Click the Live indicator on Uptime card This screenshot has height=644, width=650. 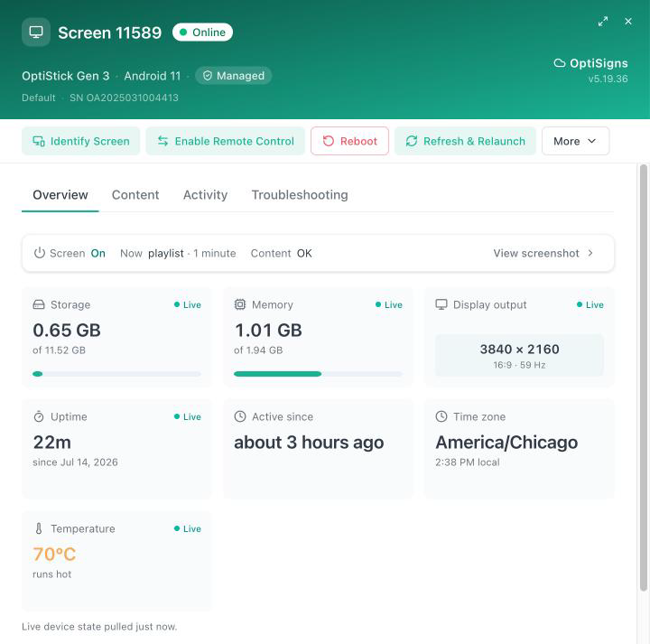click(x=188, y=416)
